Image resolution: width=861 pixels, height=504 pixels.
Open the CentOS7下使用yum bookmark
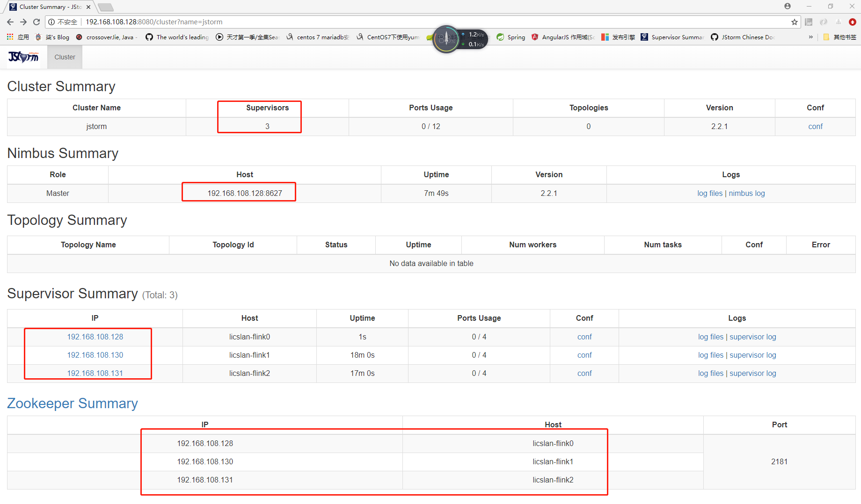click(x=388, y=37)
